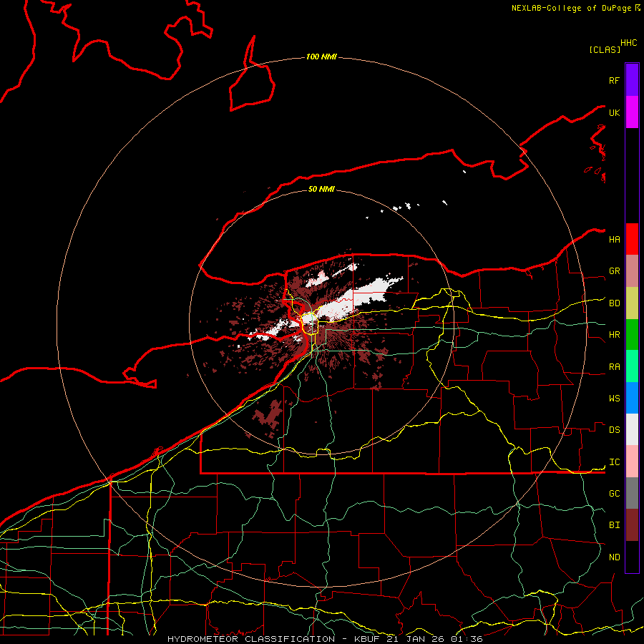Click the UK legend label
The height and width of the screenshot is (644, 644).
614,112
